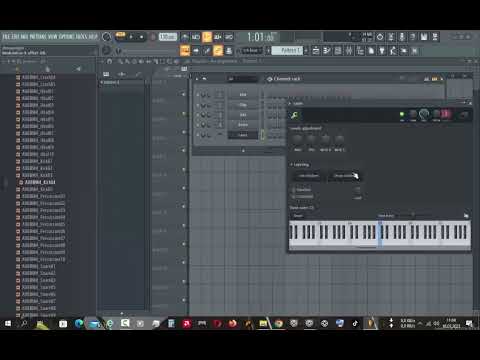Add new pattern with plus button
The width and height of the screenshot is (480, 360).
306,51
